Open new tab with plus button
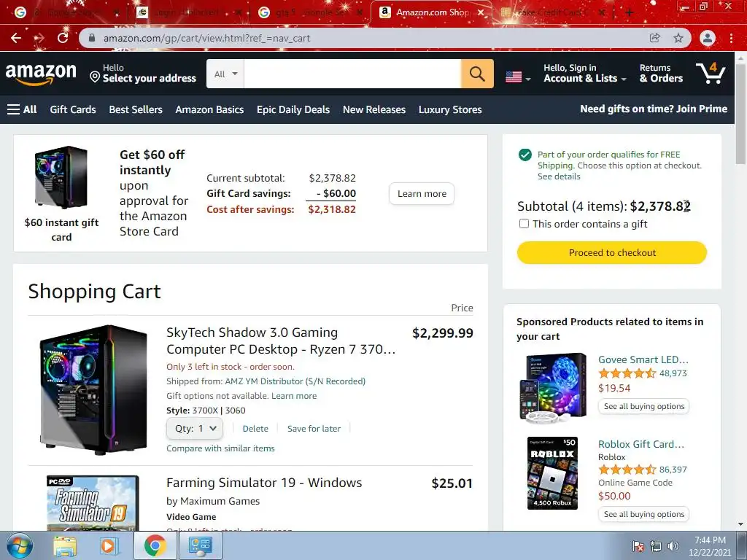 [x=630, y=13]
